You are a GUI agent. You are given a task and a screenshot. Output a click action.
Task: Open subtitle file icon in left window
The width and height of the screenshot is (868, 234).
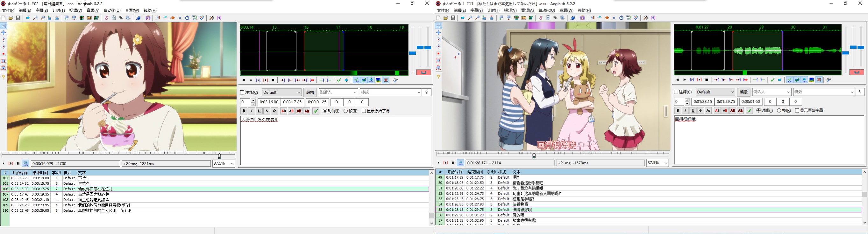coord(11,18)
